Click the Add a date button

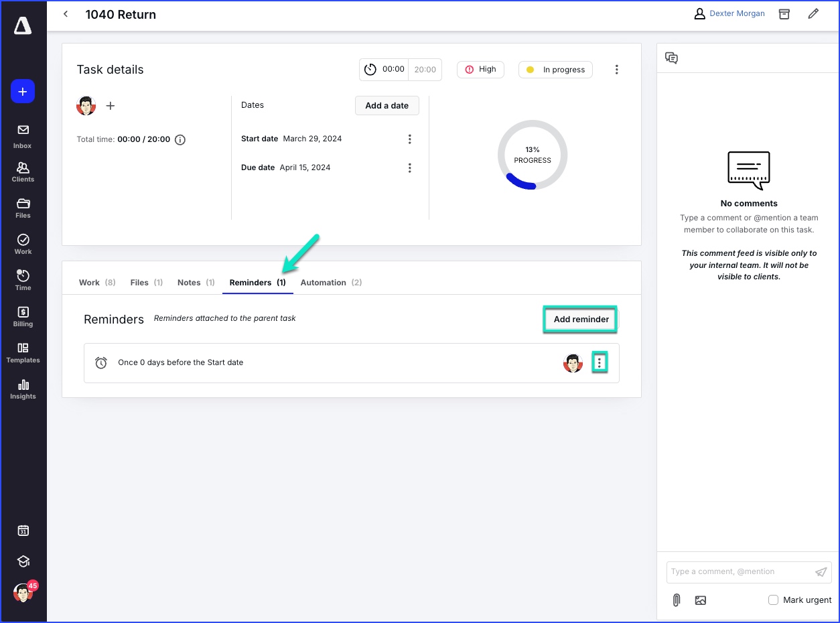[x=387, y=105]
